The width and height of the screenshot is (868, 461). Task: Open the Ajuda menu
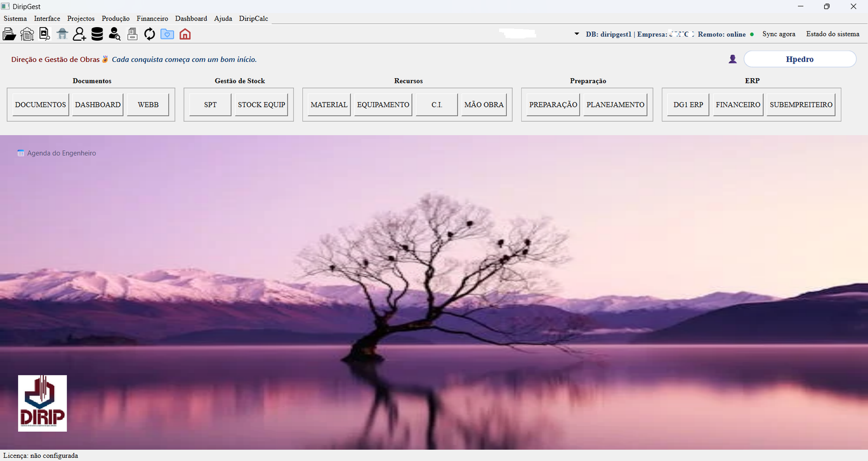coord(223,18)
